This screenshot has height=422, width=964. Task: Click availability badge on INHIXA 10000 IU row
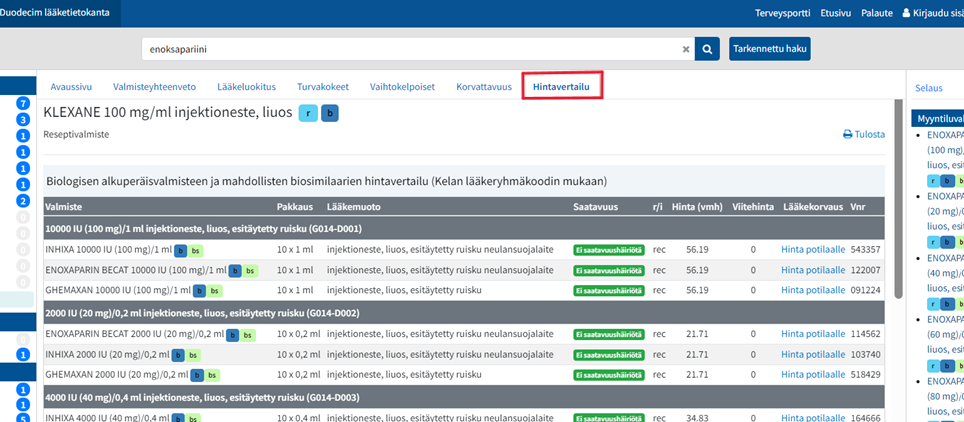click(x=609, y=250)
